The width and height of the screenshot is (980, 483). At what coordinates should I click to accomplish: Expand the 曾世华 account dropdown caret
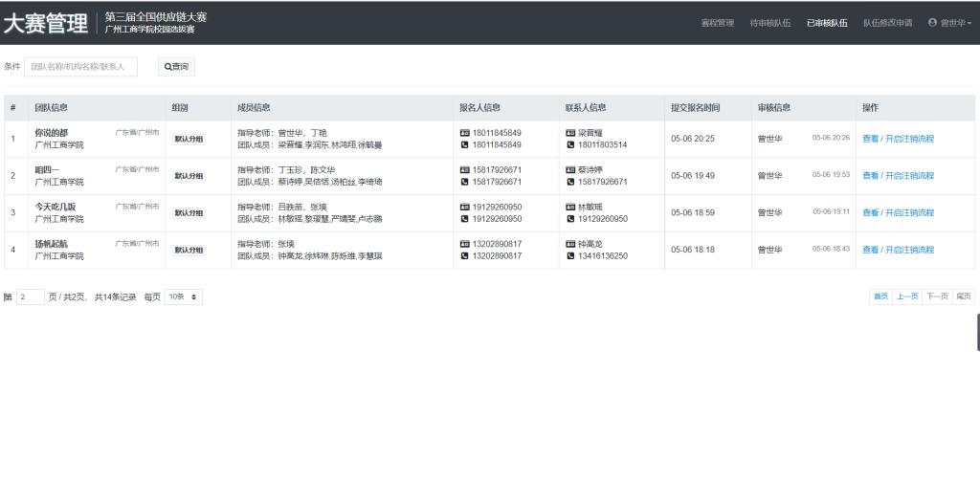969,24
